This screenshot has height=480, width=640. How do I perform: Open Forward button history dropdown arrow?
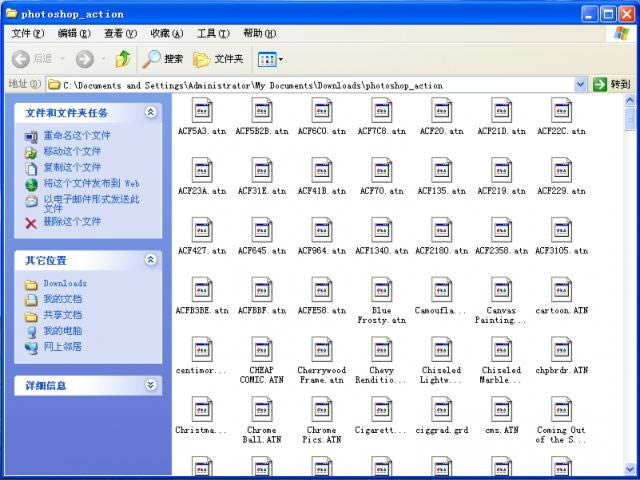point(103,59)
